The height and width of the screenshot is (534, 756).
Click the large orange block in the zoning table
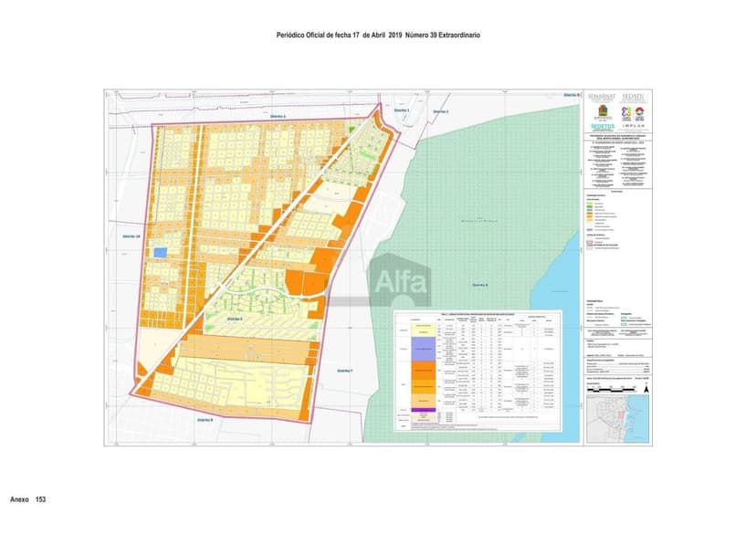425,372
